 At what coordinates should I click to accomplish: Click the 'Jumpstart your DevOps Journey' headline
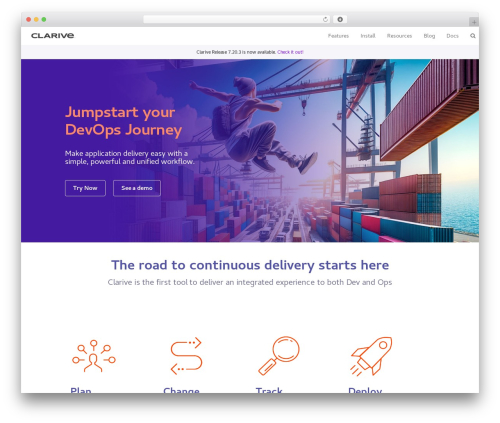[x=123, y=121]
